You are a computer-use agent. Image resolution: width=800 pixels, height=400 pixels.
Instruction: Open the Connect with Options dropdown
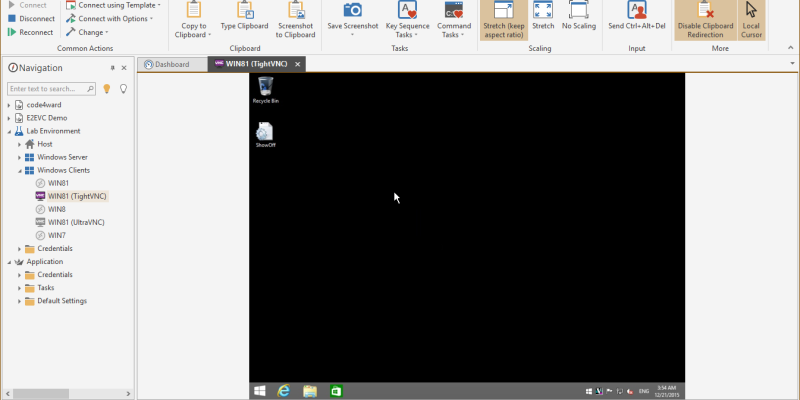(x=112, y=18)
